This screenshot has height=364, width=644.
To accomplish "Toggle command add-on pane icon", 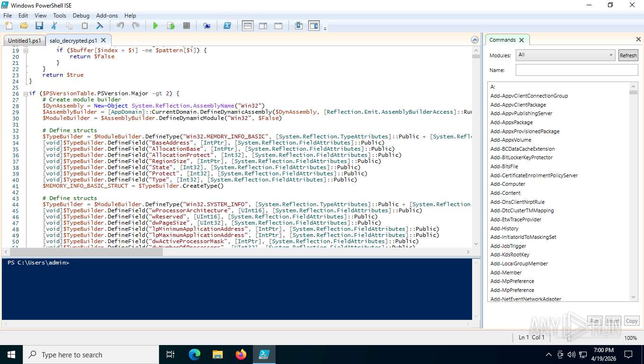I will coord(314,26).
